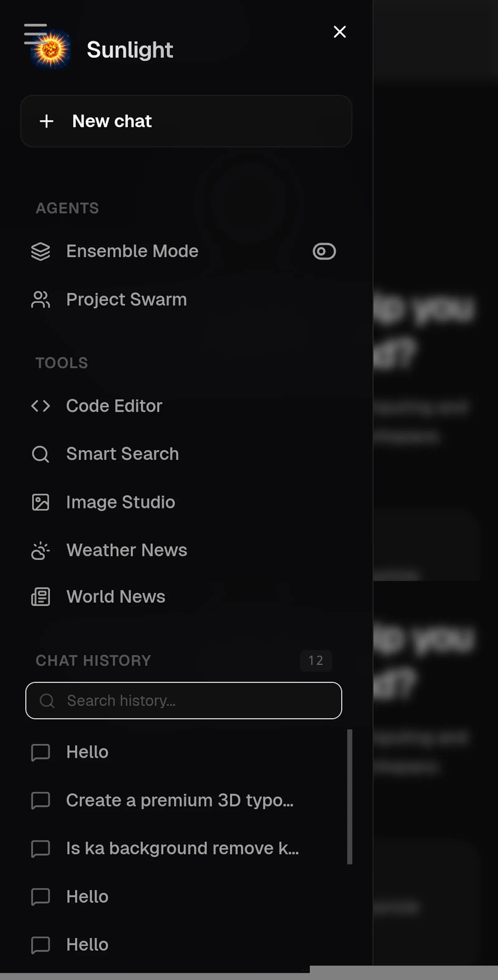This screenshot has height=980, width=498.
Task: Click the Sunlight sun logo
Action: click(x=51, y=50)
